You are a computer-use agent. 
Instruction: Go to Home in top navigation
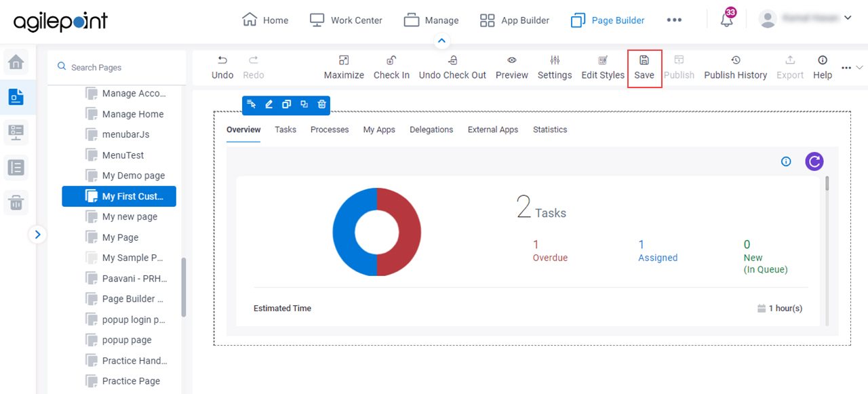pyautogui.click(x=265, y=20)
